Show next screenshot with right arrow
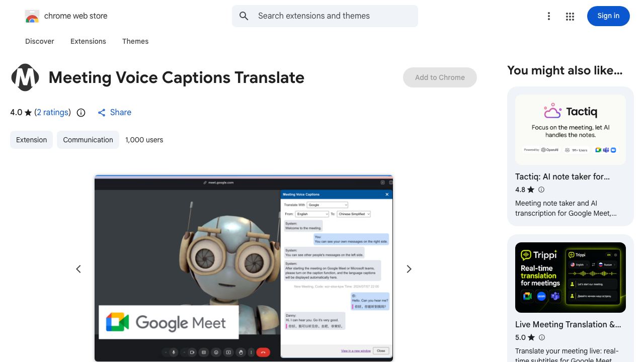Screen dimensions: 644x362 (409, 269)
